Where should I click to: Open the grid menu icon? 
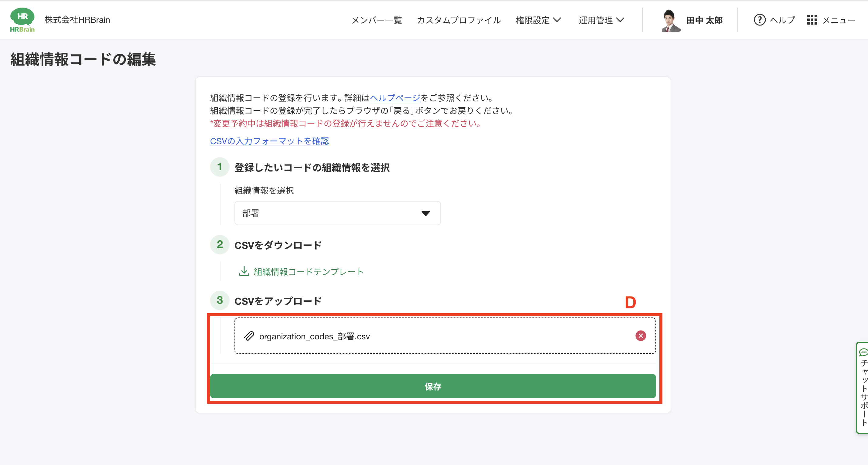tap(812, 20)
